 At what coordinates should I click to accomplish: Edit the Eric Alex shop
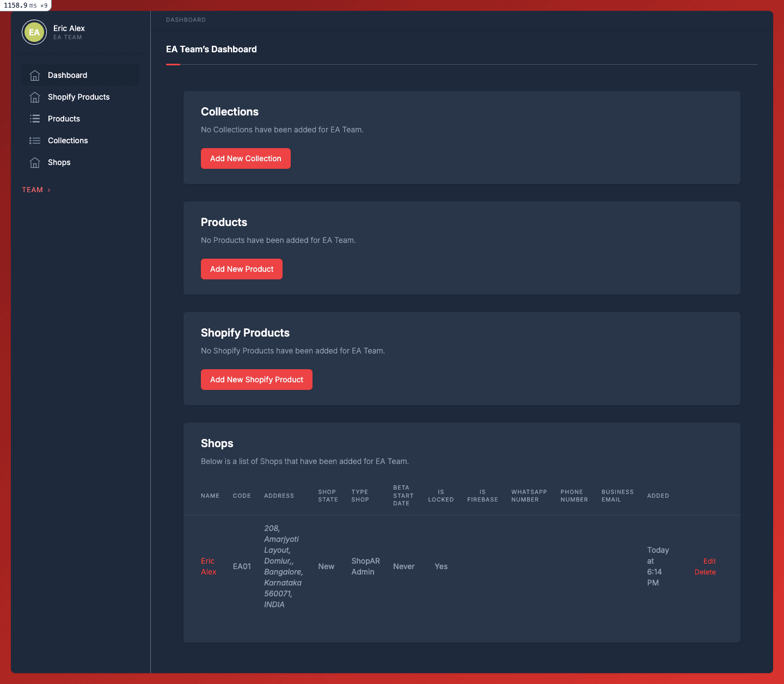[709, 561]
